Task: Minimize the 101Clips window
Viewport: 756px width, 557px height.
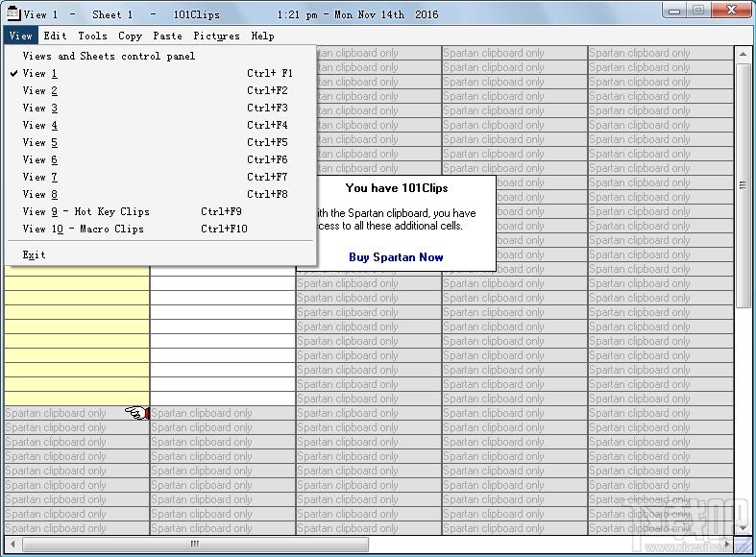Action: (674, 12)
